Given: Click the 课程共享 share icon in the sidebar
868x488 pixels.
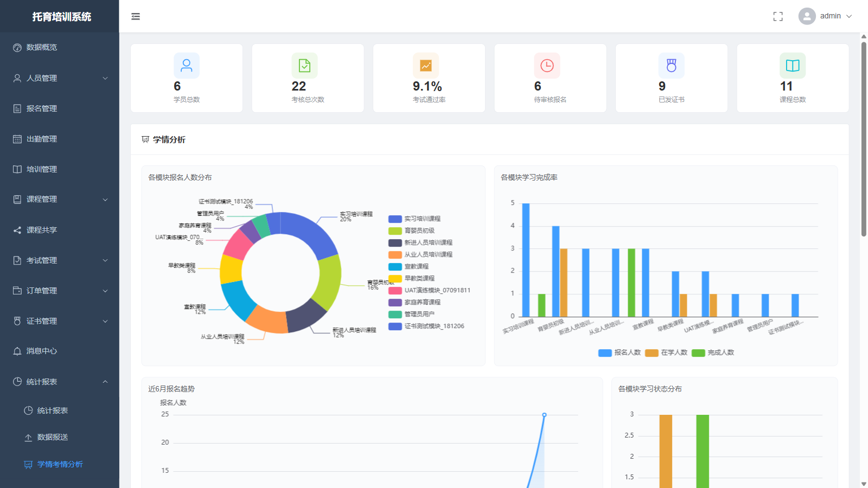Looking at the screenshot, I should point(17,230).
